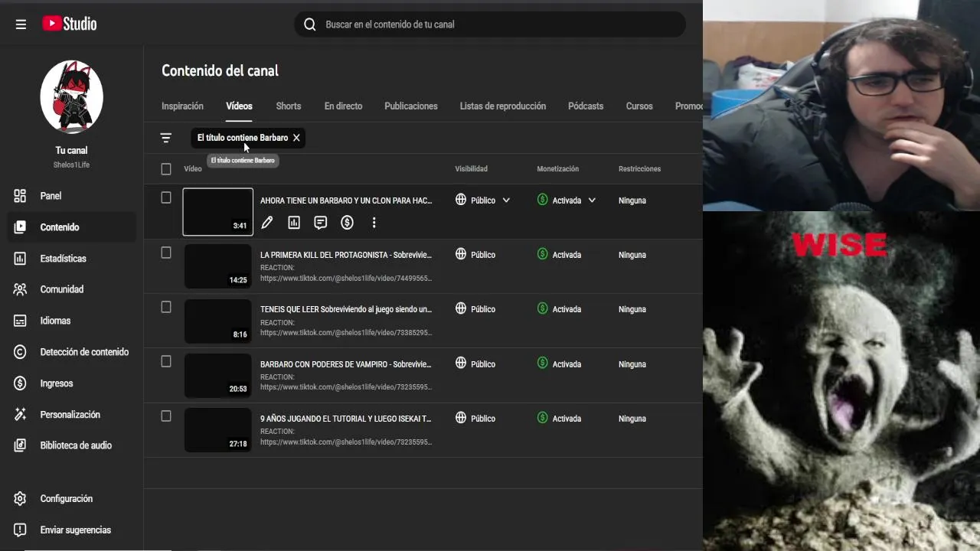The width and height of the screenshot is (980, 551).
Task: Click Ingresos dollar icon in sidebar
Action: [20, 383]
